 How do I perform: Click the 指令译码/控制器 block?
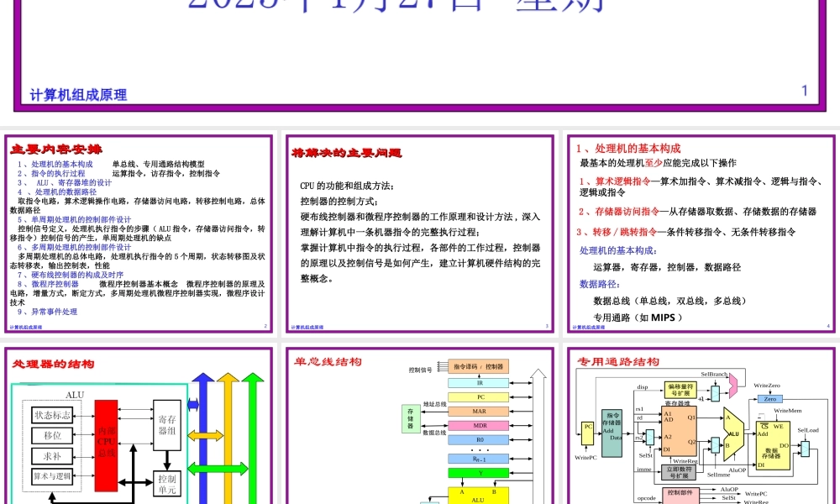479,366
